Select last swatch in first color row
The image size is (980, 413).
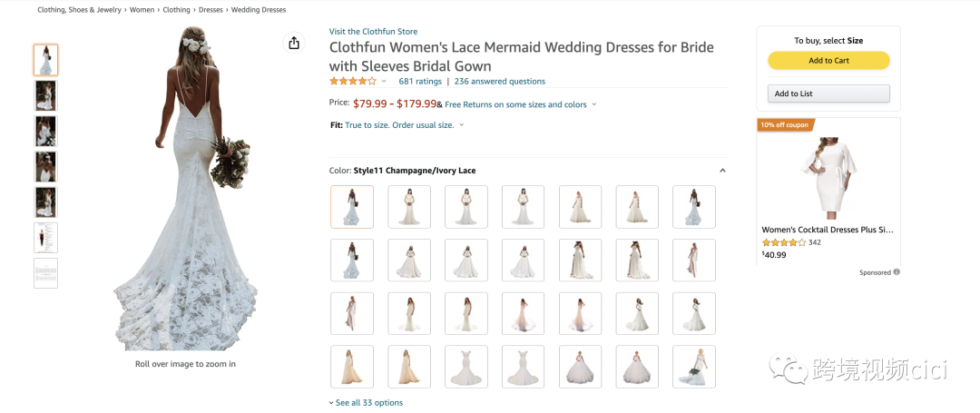[x=694, y=207]
